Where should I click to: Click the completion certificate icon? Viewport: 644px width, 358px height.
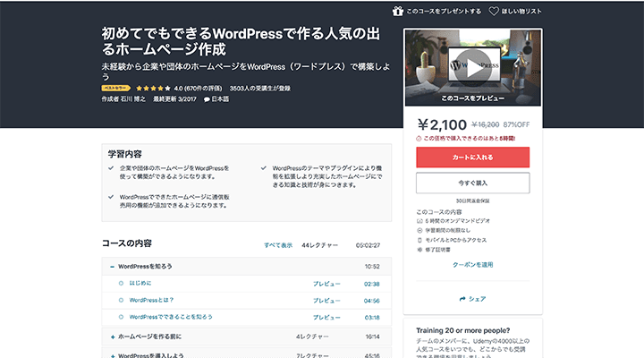click(419, 250)
